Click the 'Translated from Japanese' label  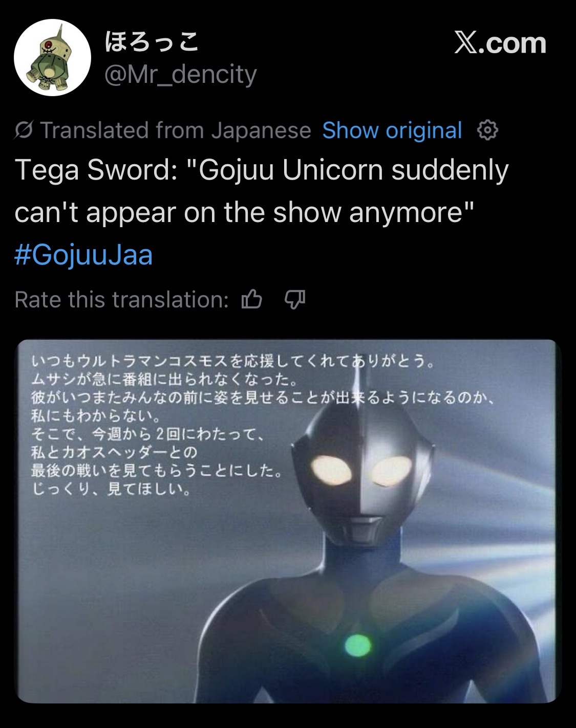(x=176, y=130)
